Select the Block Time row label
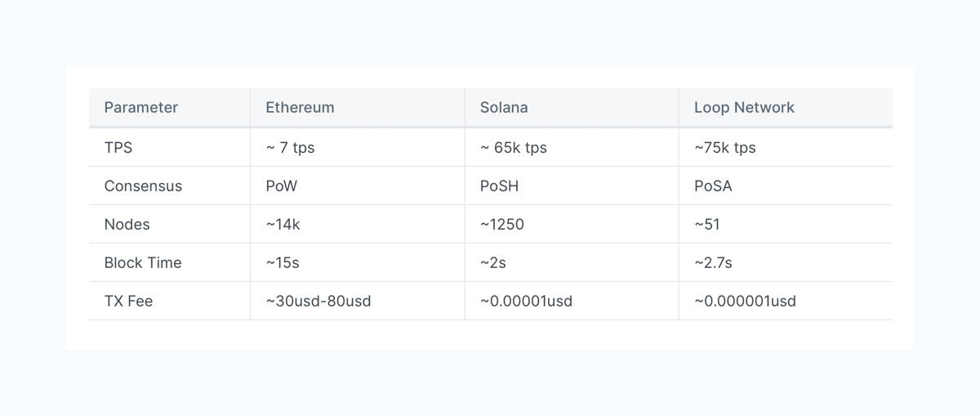The image size is (980, 416). tap(143, 263)
